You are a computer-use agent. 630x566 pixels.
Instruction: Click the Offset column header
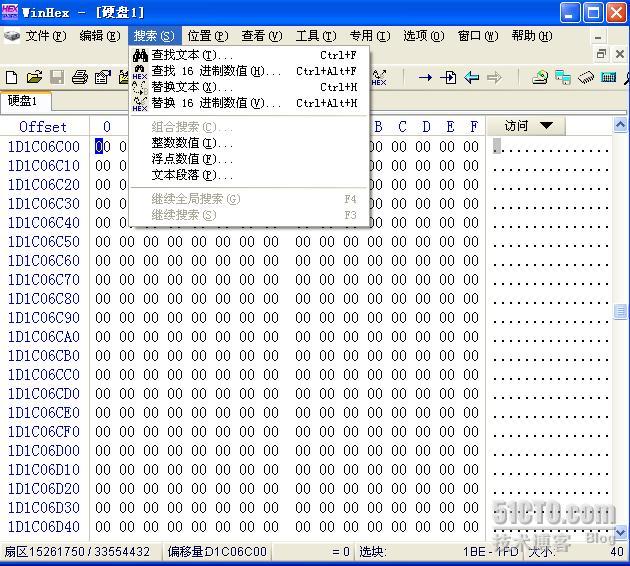click(x=43, y=127)
